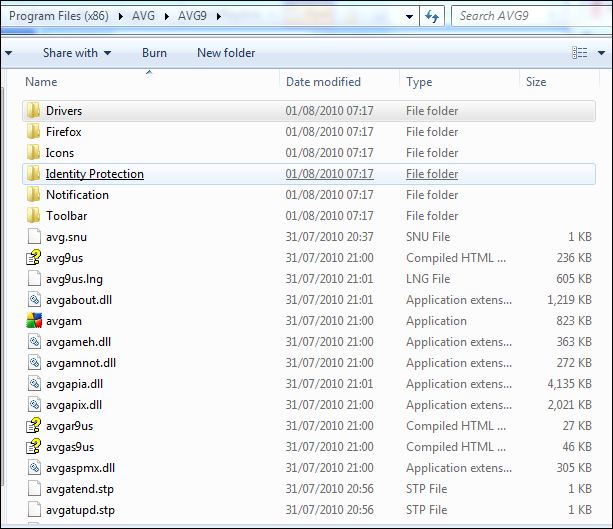613x529 pixels.
Task: Click inside the Search AVG9 box
Action: pyautogui.click(x=532, y=16)
